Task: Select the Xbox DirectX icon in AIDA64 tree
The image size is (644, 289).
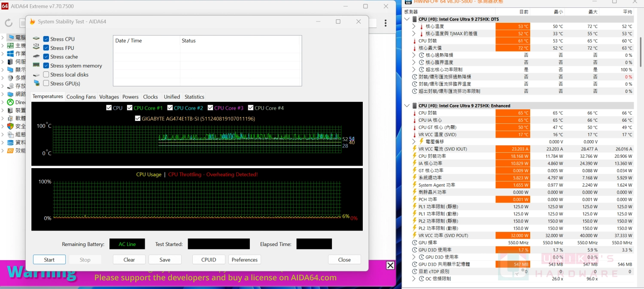Action: (x=10, y=102)
